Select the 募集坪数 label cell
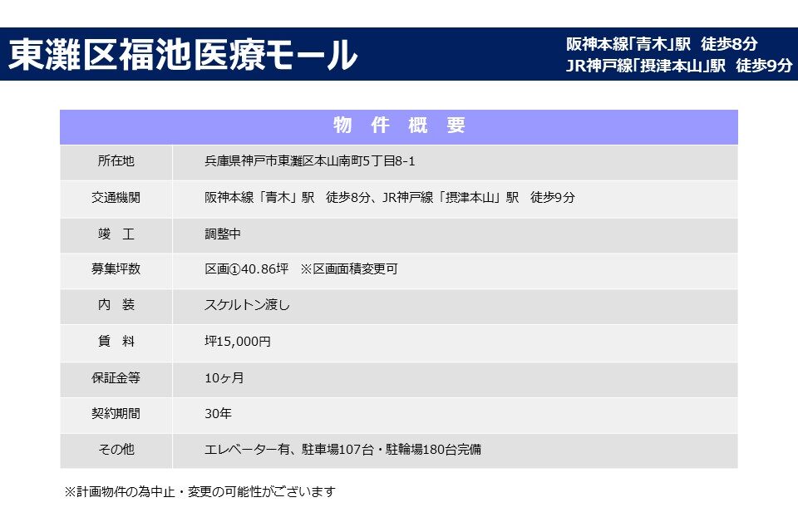The width and height of the screenshot is (798, 532). 116,269
